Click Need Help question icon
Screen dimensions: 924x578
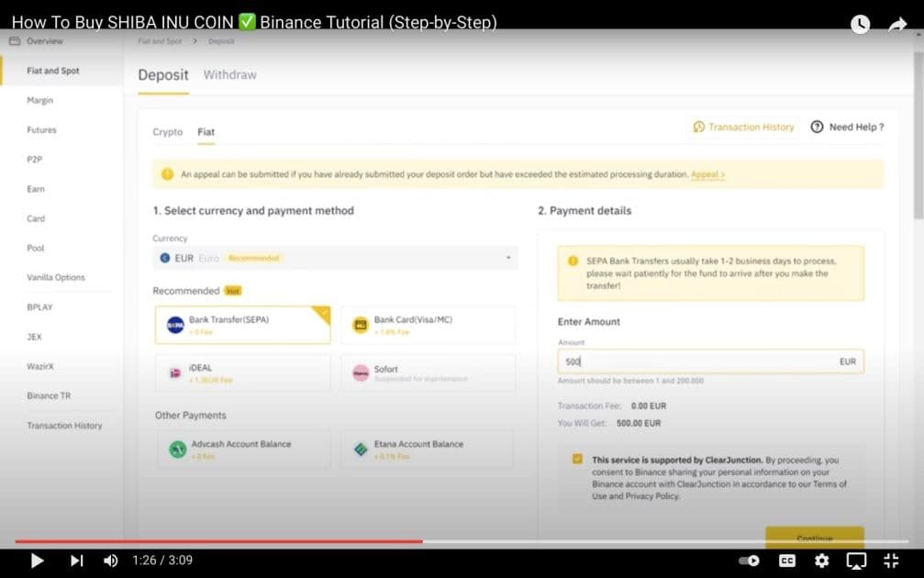coord(817,127)
